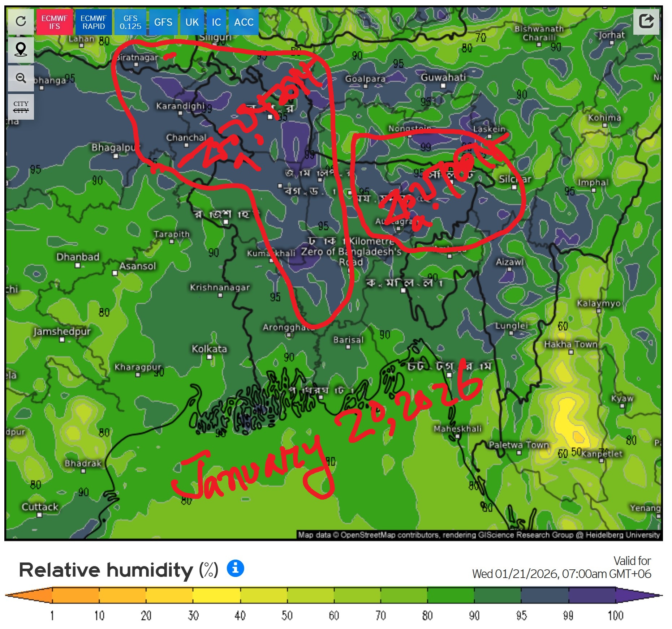The height and width of the screenshot is (629, 672).
Task: Select the ACC model button
Action: coord(244,22)
